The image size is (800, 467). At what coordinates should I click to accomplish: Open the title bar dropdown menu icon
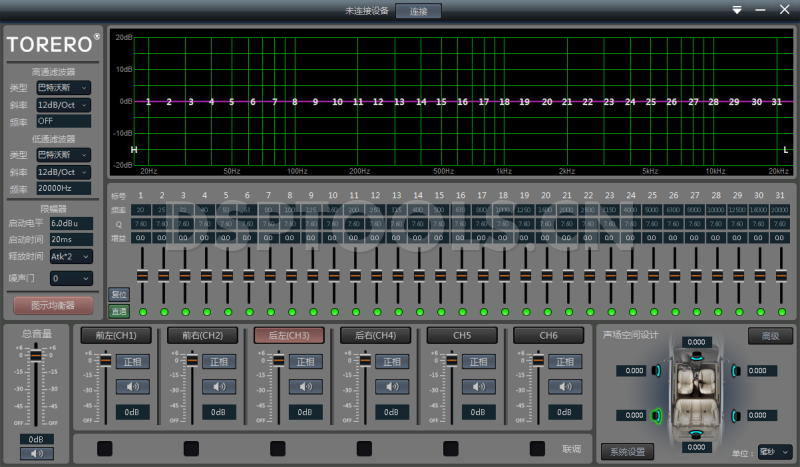[x=738, y=10]
